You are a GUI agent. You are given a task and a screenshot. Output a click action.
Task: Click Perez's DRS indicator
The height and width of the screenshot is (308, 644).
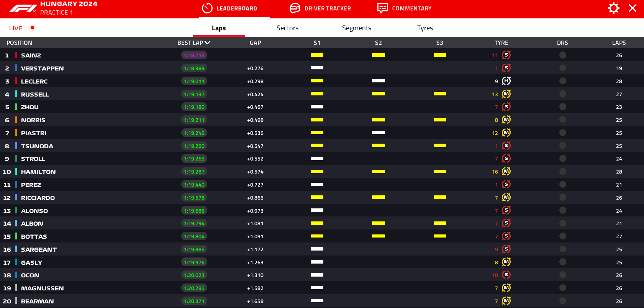[562, 185]
